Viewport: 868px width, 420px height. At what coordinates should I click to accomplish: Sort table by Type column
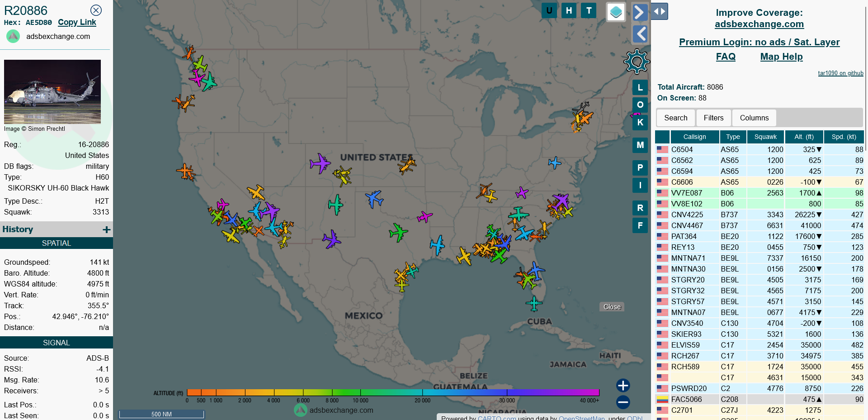click(x=733, y=137)
